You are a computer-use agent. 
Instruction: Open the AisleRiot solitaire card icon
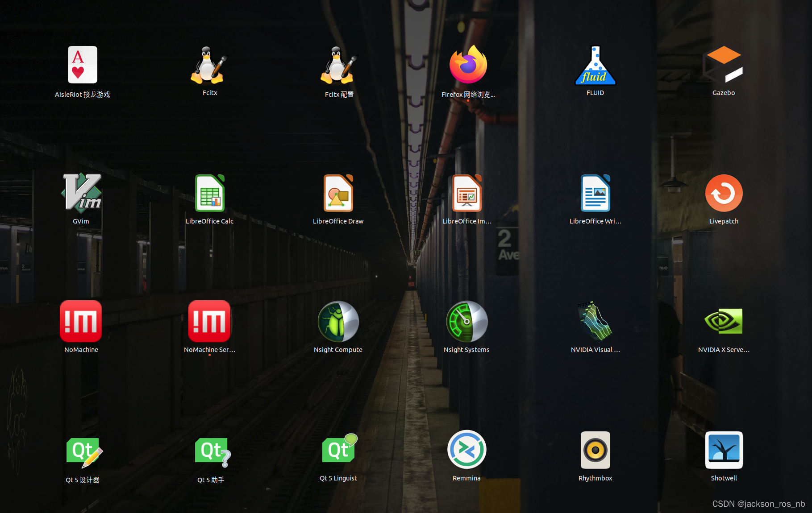point(83,65)
